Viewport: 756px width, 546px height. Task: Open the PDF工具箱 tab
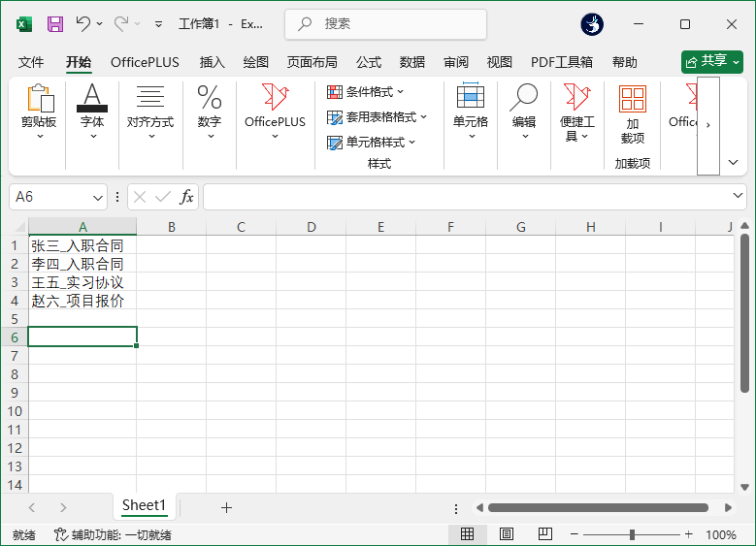(x=562, y=62)
